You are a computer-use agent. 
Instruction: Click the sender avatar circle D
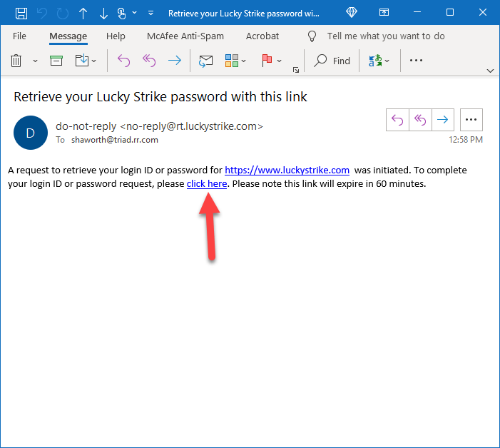tap(31, 133)
